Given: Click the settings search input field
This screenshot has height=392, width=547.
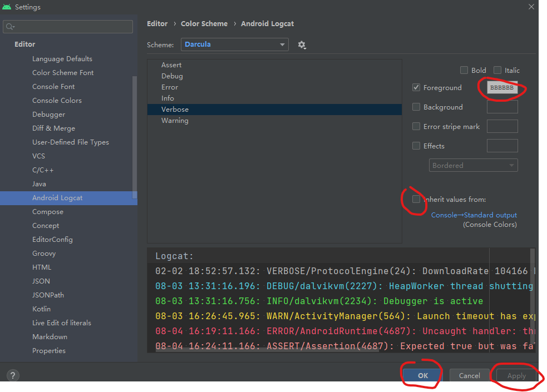Looking at the screenshot, I should [x=68, y=27].
